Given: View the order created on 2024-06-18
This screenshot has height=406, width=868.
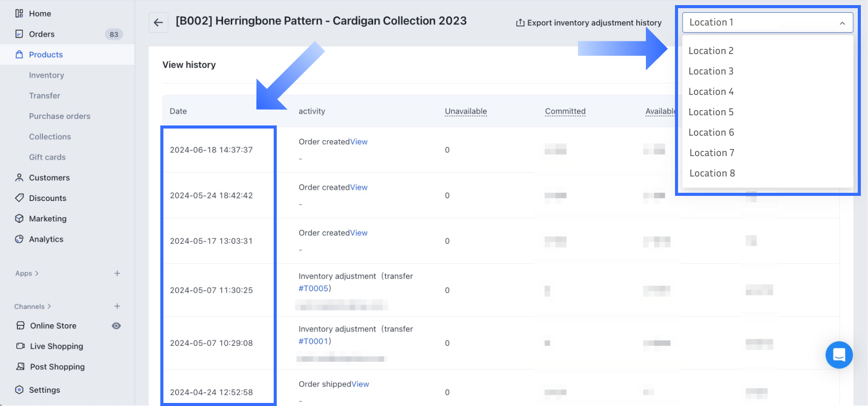Looking at the screenshot, I should pyautogui.click(x=359, y=142).
